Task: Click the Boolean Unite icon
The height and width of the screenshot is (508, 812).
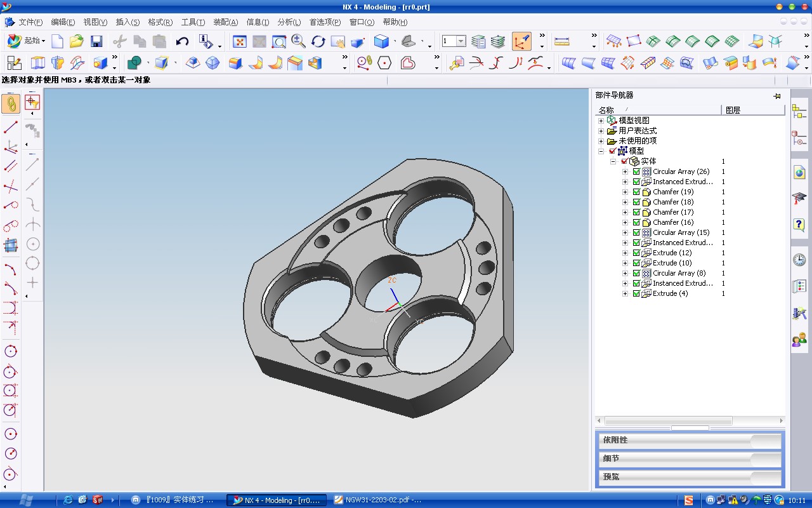Action: (x=134, y=63)
